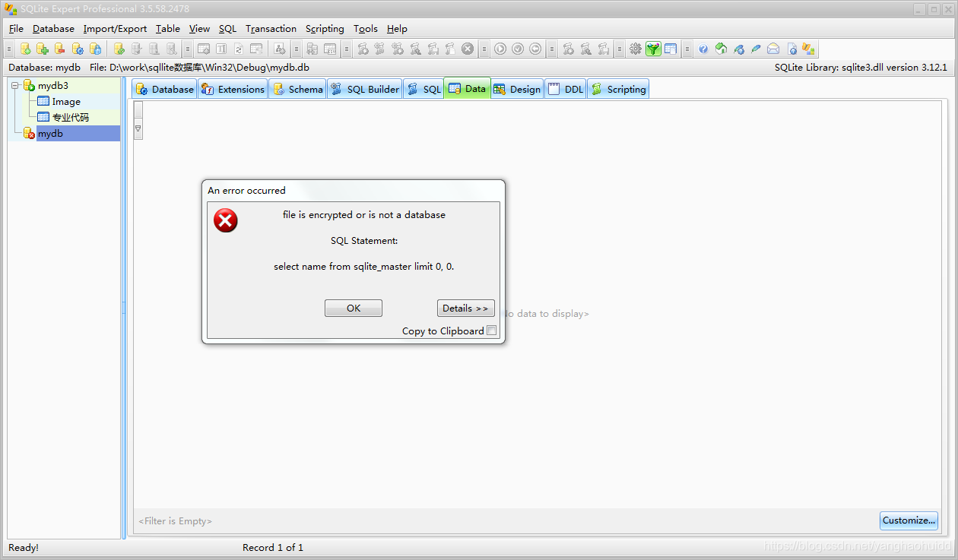Click the envelope email support icon
Image resolution: width=958 pixels, height=560 pixels.
pos(773,49)
